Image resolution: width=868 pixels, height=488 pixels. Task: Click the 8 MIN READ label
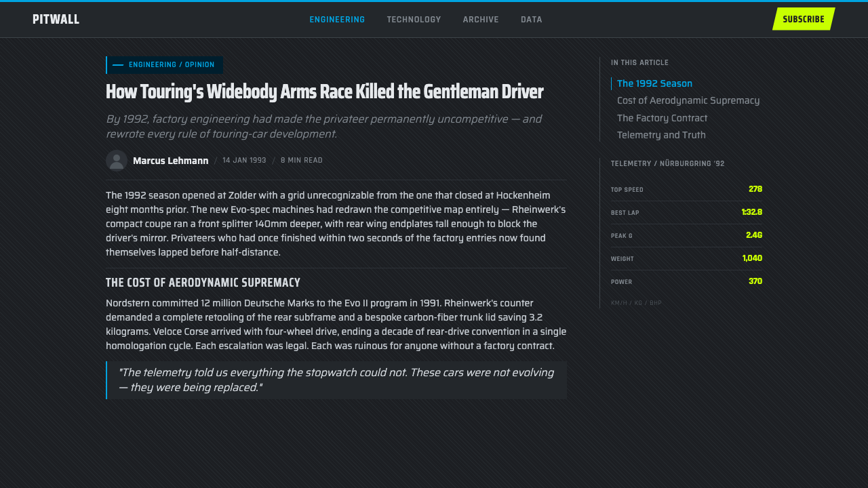[302, 161]
